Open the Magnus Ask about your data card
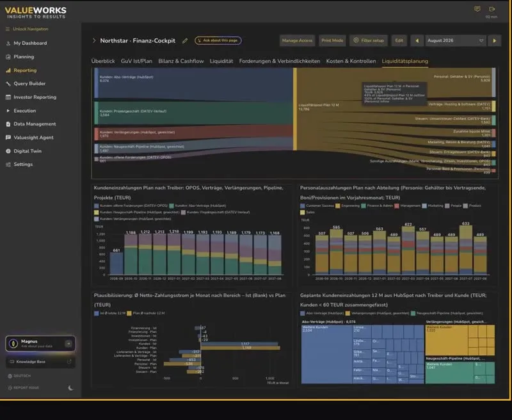The width and height of the screenshot is (512, 420). coord(40,344)
